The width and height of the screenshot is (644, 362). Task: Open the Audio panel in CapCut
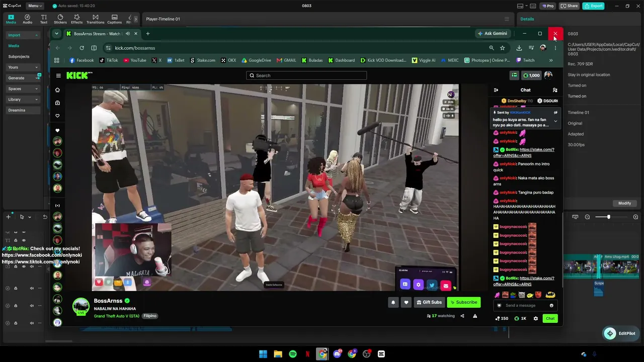pyautogui.click(x=27, y=19)
